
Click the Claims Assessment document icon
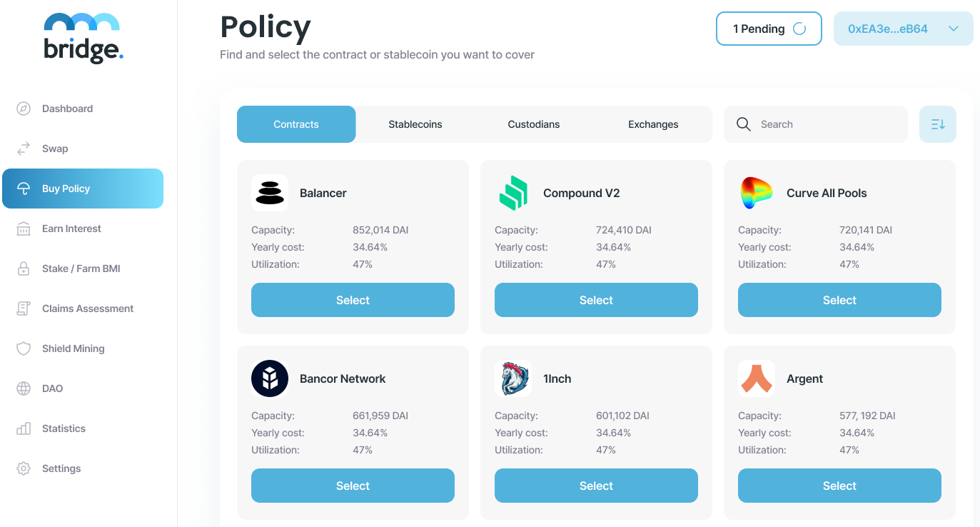[24, 308]
